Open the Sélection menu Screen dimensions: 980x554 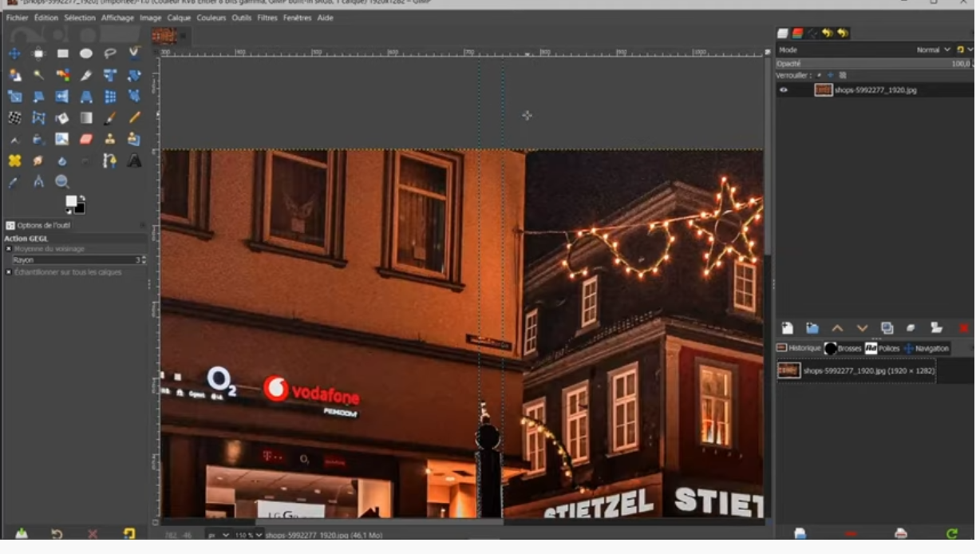click(80, 18)
